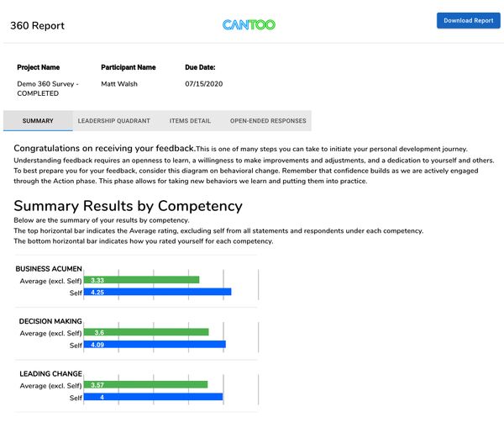
Task: Click the Leading Change blue self bar
Action: pyautogui.click(x=153, y=396)
